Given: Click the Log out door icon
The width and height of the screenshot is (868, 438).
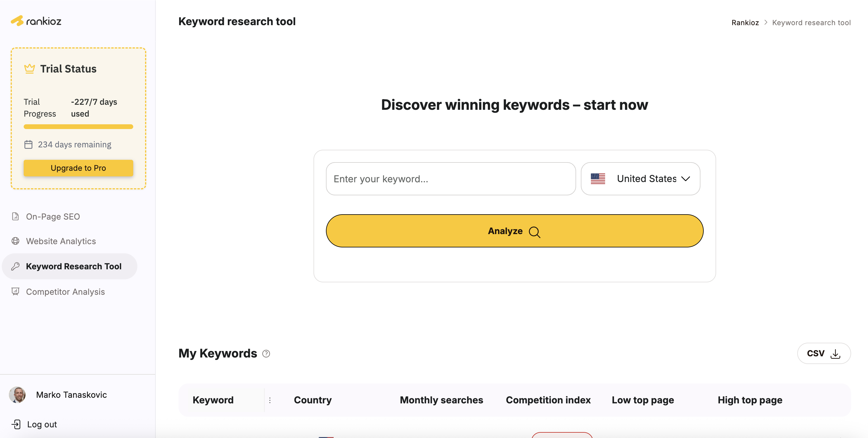Looking at the screenshot, I should click(x=16, y=424).
